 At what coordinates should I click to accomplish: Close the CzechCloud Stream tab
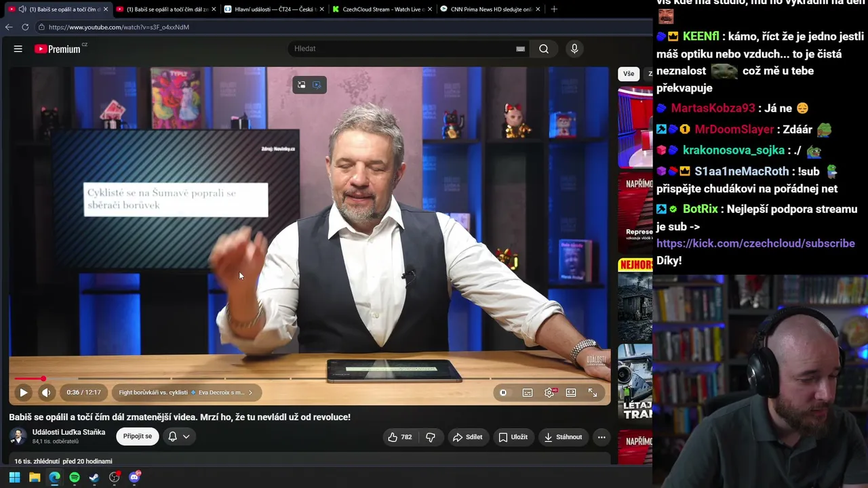click(x=430, y=9)
